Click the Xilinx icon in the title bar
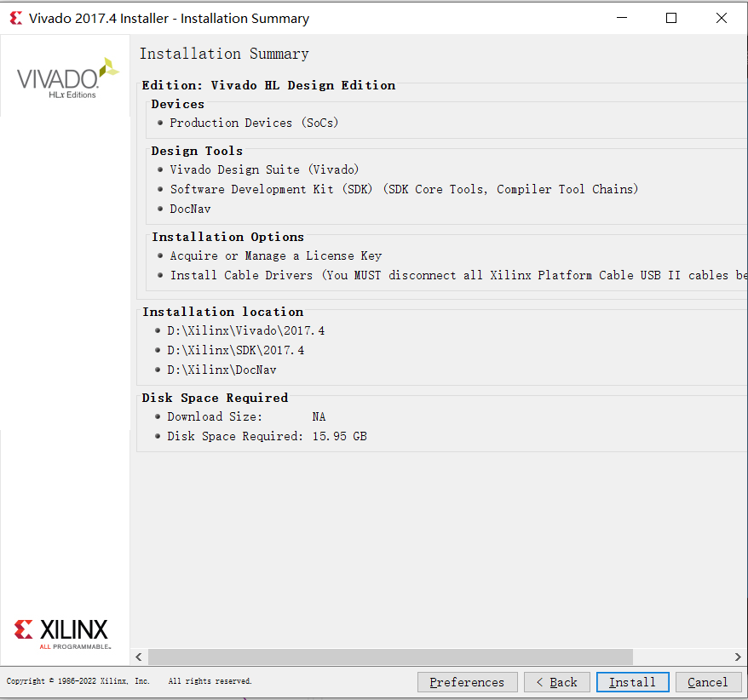The image size is (748, 700). coord(15,18)
